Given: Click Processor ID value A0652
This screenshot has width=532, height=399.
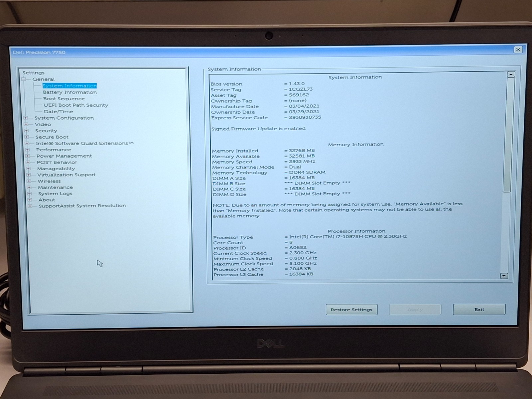Looking at the screenshot, I should [298, 248].
